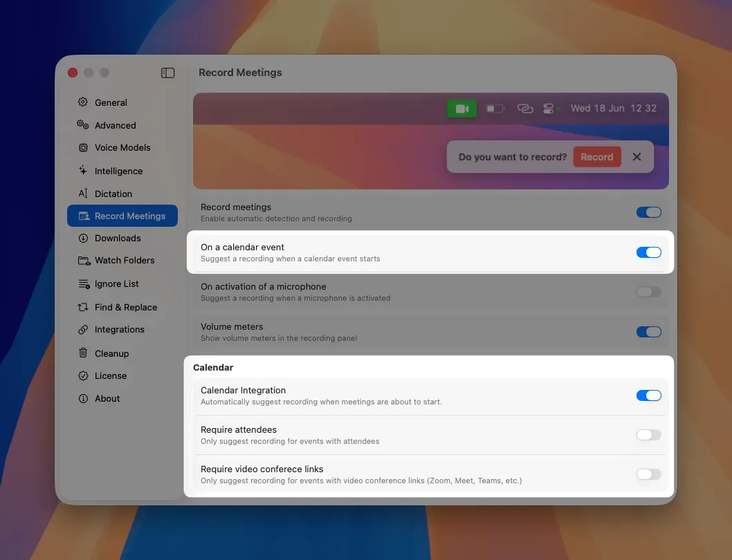Enable On activation of a microphone switch
Image resolution: width=732 pixels, height=560 pixels.
[649, 292]
